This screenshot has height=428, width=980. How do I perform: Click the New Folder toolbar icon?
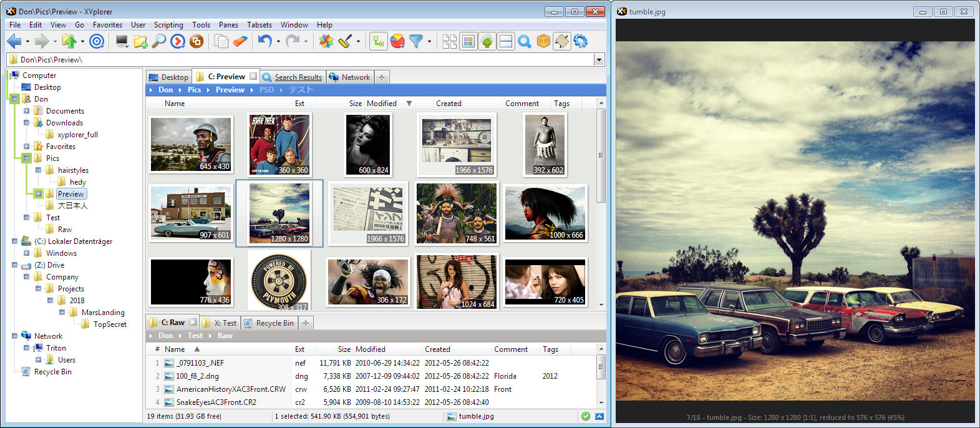pos(140,42)
